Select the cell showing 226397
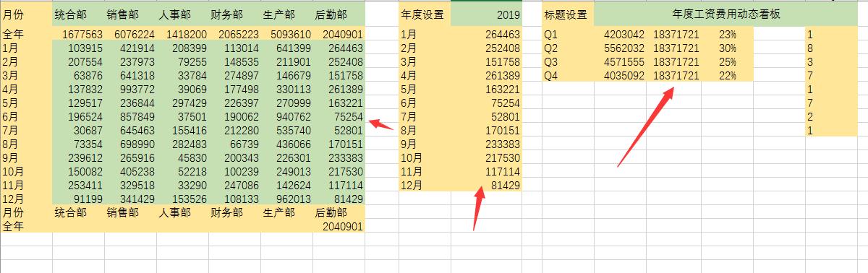Image resolution: width=868 pixels, height=273 pixels. point(235,103)
